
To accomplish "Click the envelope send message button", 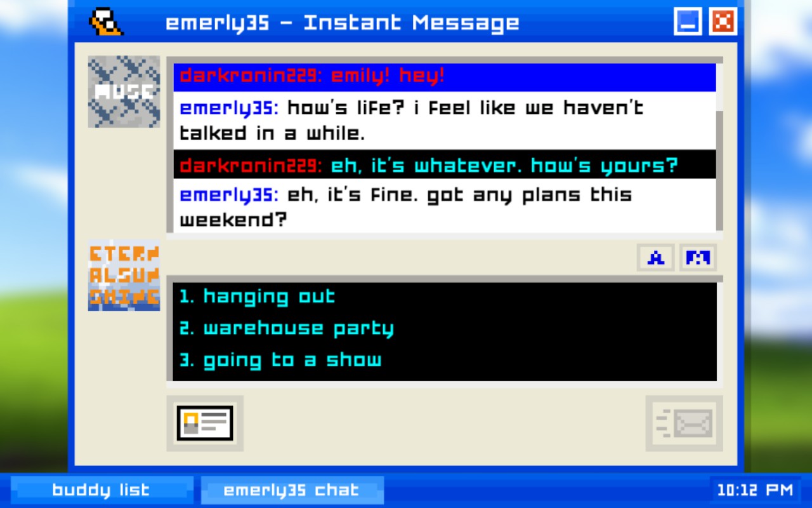I will (x=684, y=424).
